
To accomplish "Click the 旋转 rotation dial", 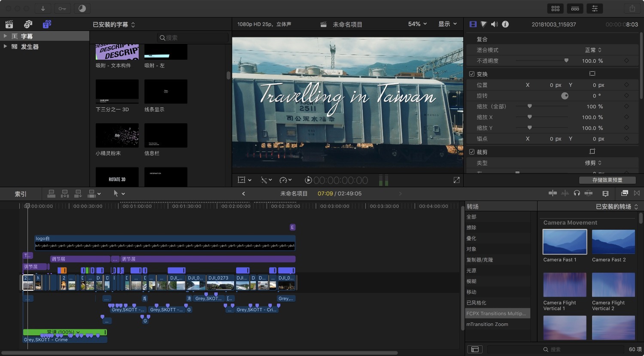I will pyautogui.click(x=565, y=96).
